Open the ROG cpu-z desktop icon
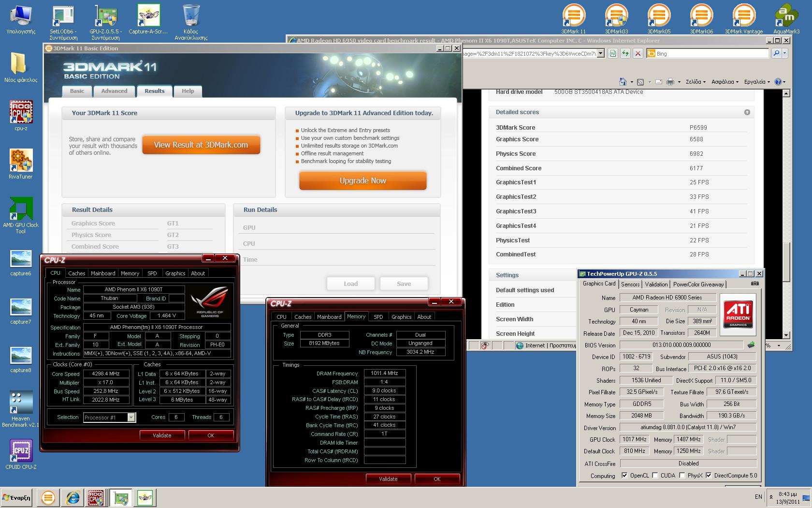The height and width of the screenshot is (508, 812). [21, 115]
